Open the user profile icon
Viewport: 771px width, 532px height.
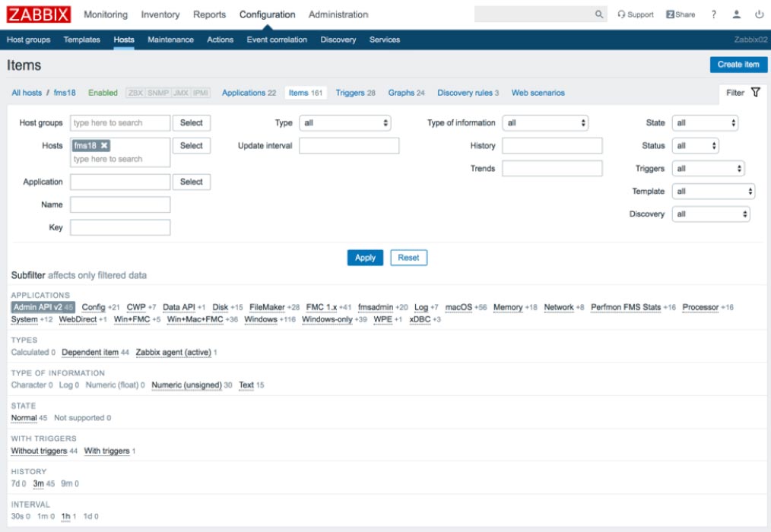click(737, 14)
